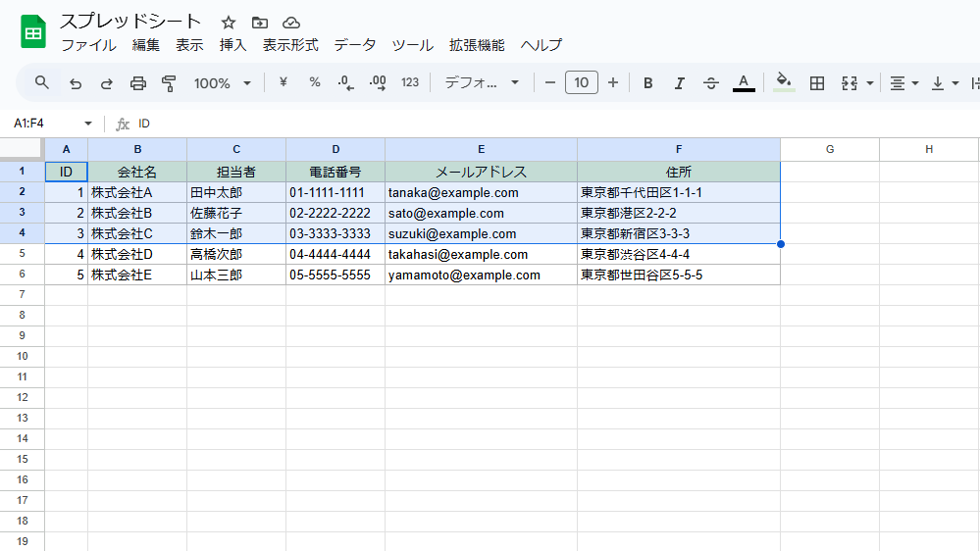Open horizontal align dropdown

903,83
